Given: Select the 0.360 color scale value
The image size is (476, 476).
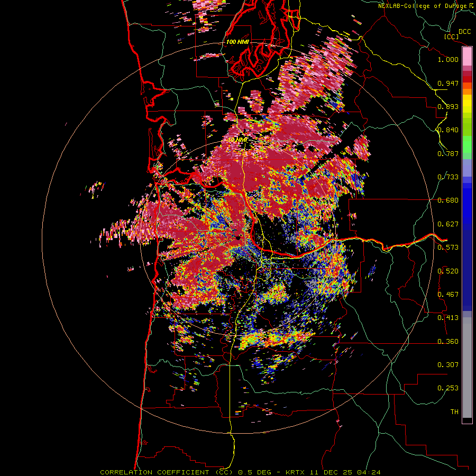Looking at the screenshot, I should tap(448, 342).
